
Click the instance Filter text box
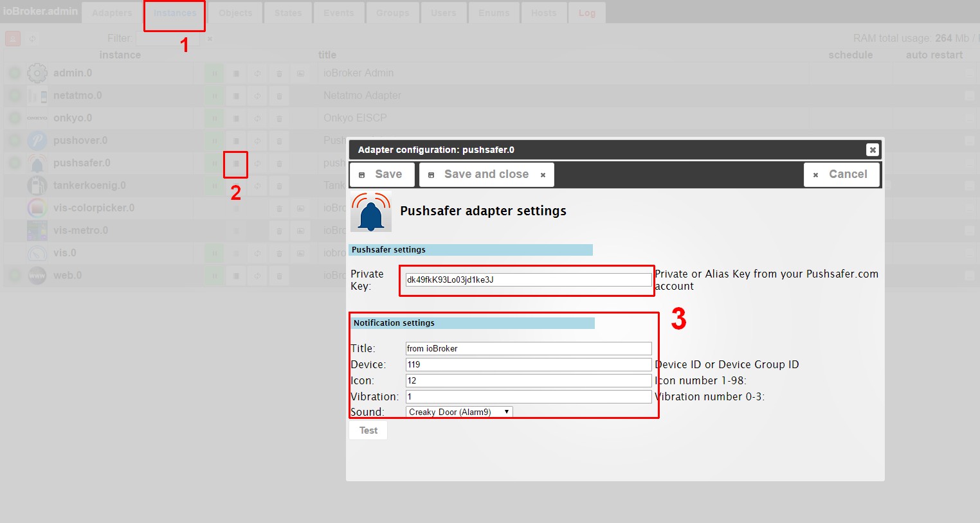tap(168, 39)
